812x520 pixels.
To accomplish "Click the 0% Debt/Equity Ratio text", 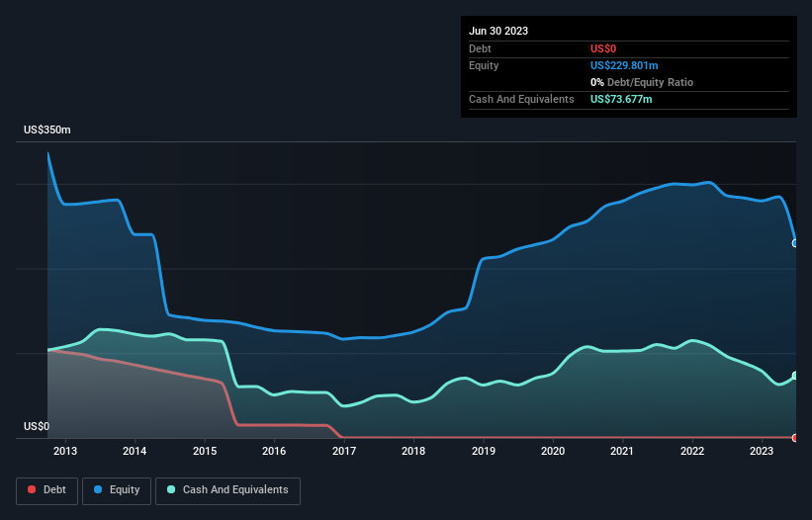I will coord(642,82).
